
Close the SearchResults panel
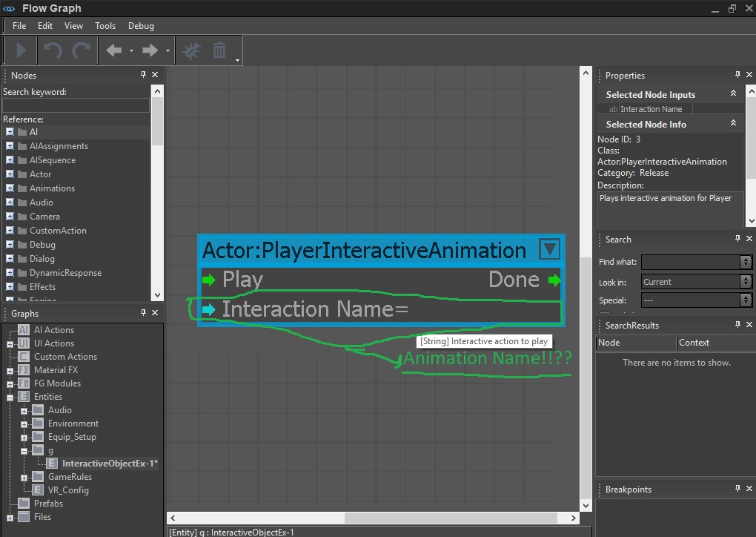click(749, 324)
